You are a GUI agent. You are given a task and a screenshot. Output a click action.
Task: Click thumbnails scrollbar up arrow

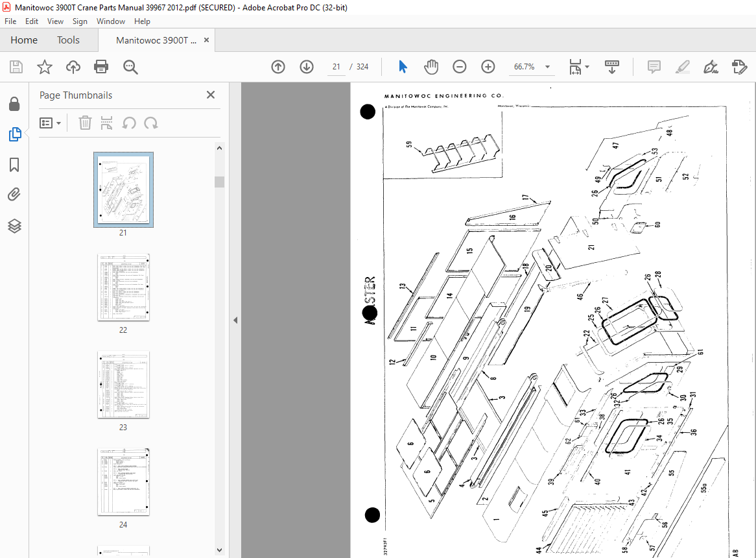tap(219, 148)
